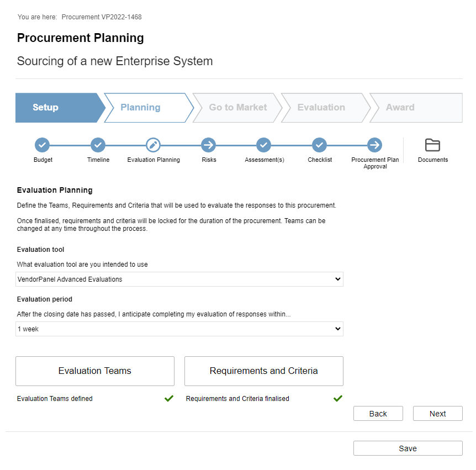
Task: Open the Documents folder icon
Action: pos(432,145)
